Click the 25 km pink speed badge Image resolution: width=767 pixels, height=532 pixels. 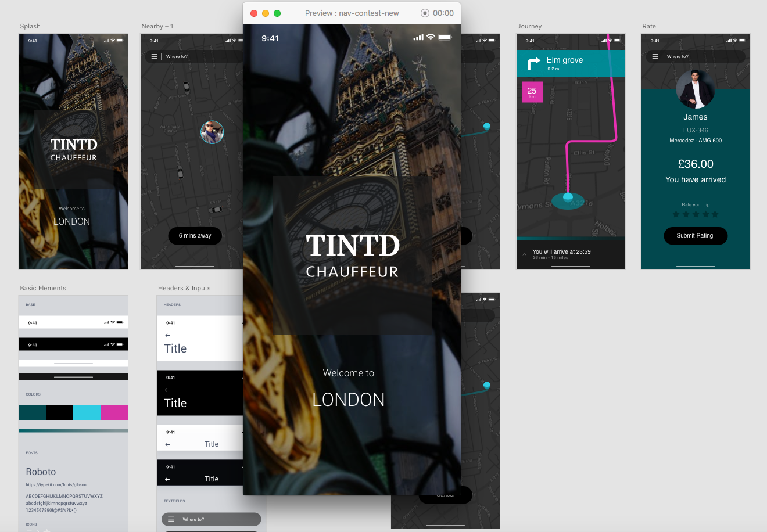532,92
